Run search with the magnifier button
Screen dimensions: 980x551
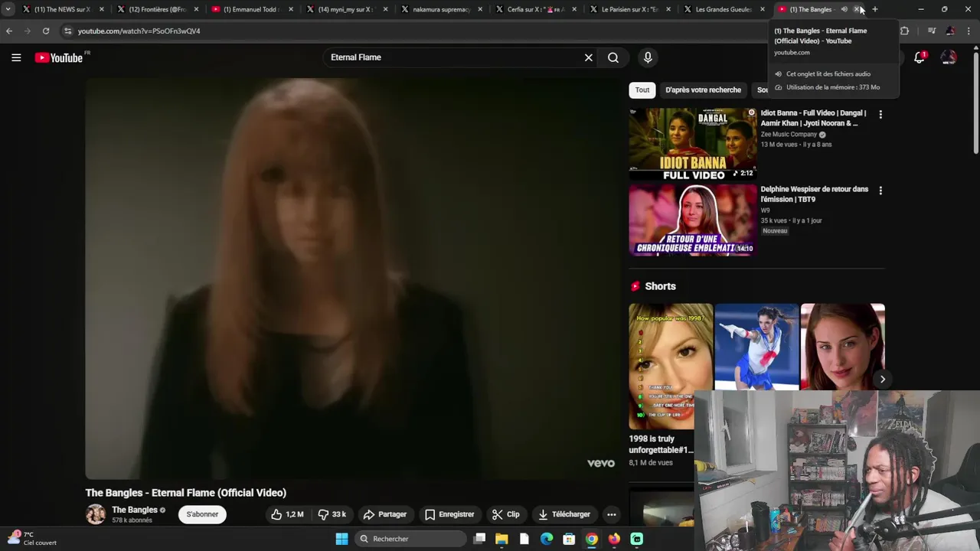(613, 57)
